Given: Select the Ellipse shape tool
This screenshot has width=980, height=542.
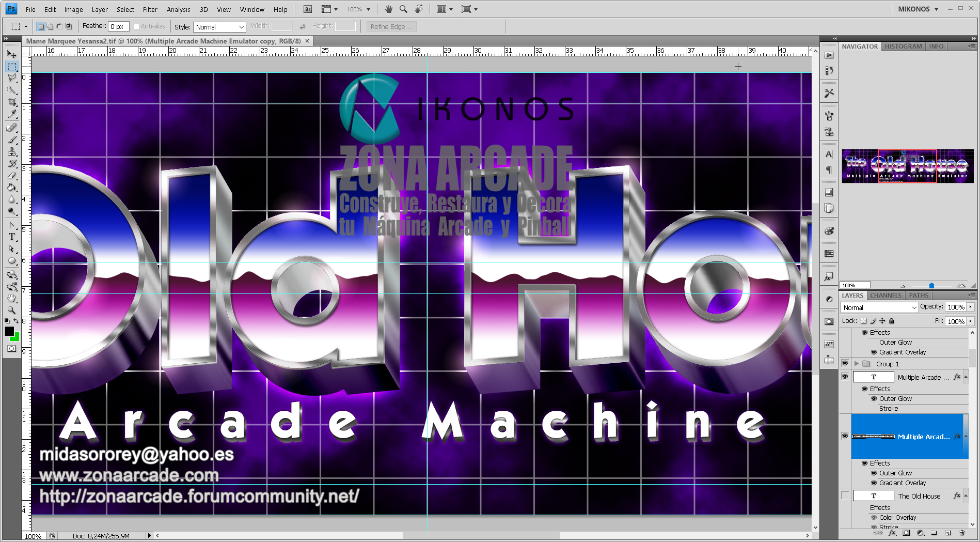Looking at the screenshot, I should pos(12,261).
